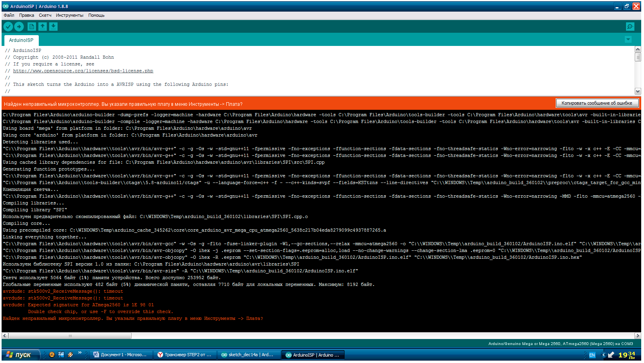
Task: Open the Помощь menu
Action: pyautogui.click(x=96, y=15)
